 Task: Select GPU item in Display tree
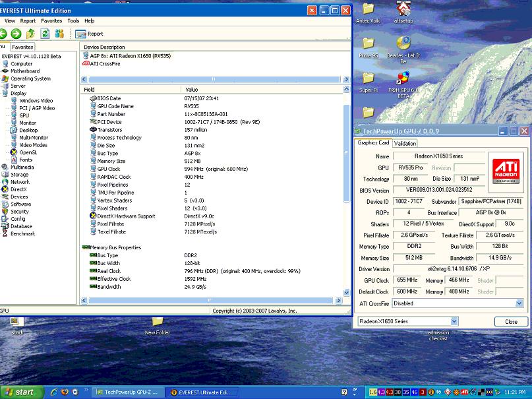(24, 115)
